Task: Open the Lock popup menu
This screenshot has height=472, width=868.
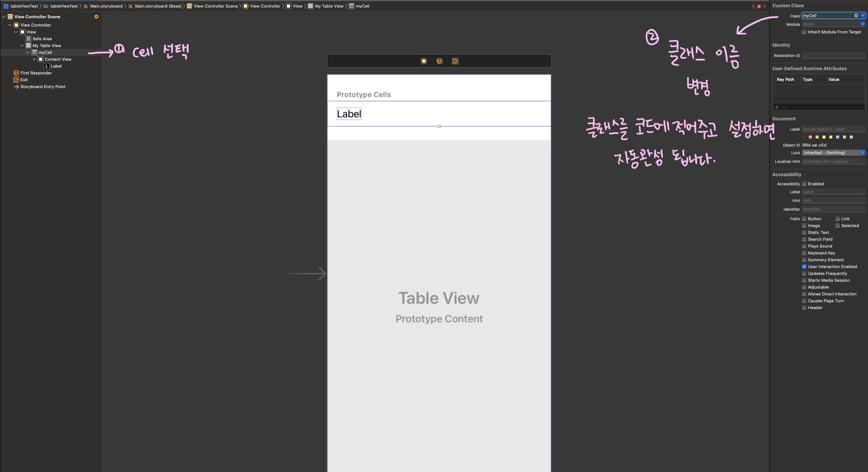Action: (x=833, y=153)
